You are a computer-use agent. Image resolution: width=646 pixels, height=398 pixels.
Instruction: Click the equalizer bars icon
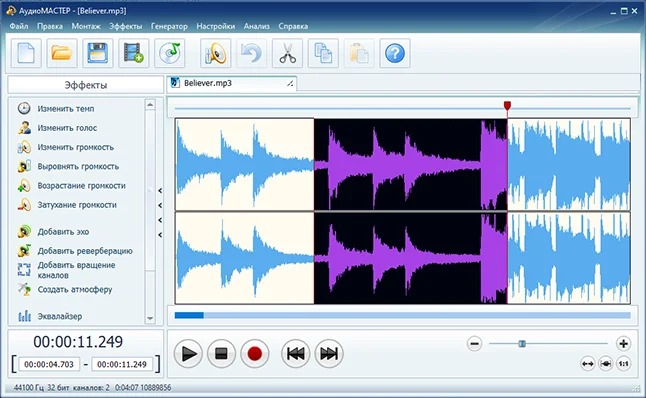click(x=24, y=316)
